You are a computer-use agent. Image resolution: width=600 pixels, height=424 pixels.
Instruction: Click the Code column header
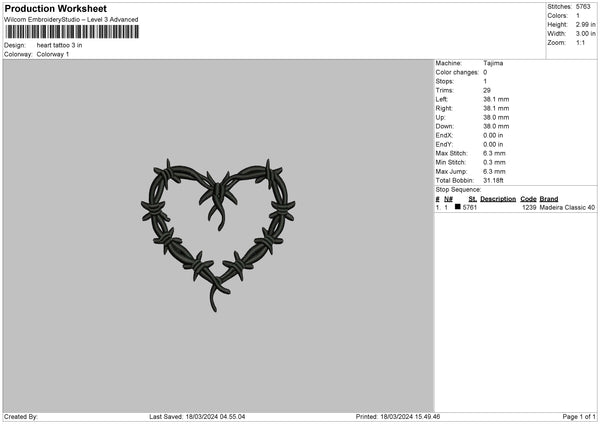(x=528, y=198)
